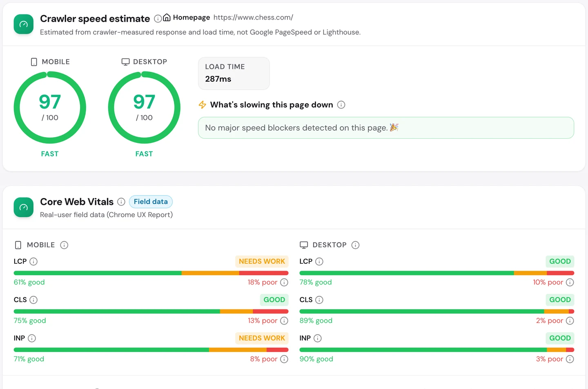This screenshot has height=389, width=588.
Task: Click info icon beside MOBILE in Core Web Vitals
Action: pyautogui.click(x=64, y=245)
